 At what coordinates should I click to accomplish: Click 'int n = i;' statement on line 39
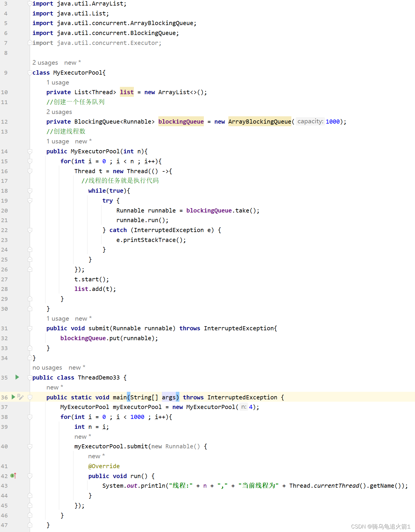(92, 427)
